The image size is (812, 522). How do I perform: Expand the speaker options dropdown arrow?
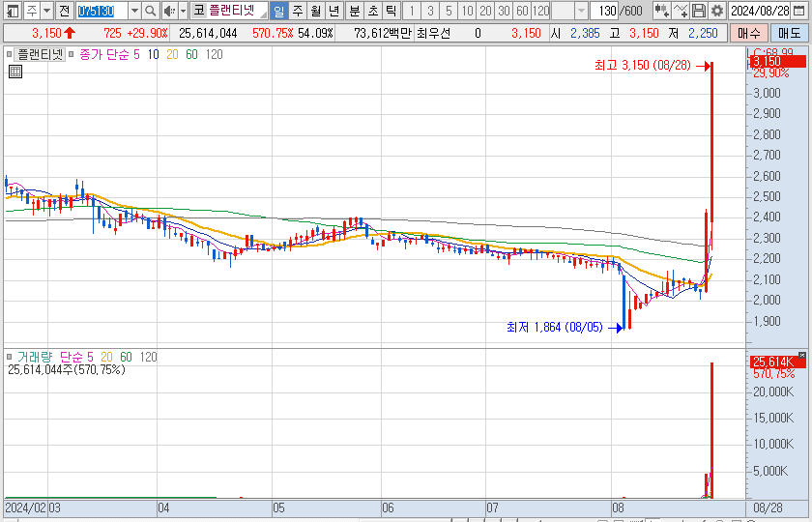[x=183, y=11]
